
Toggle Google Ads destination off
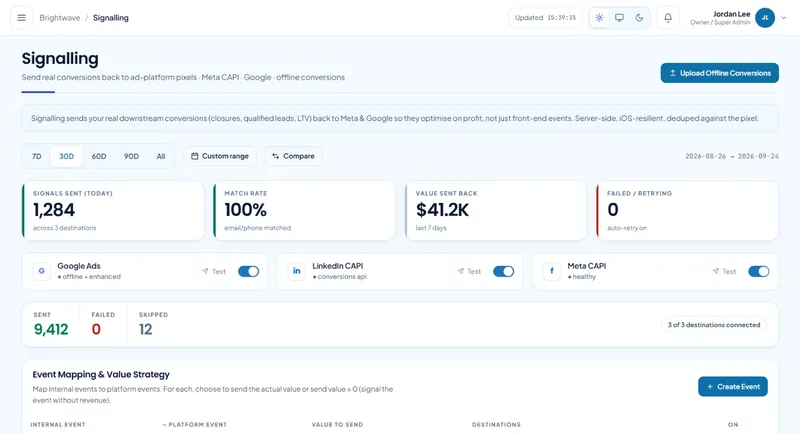[248, 271]
